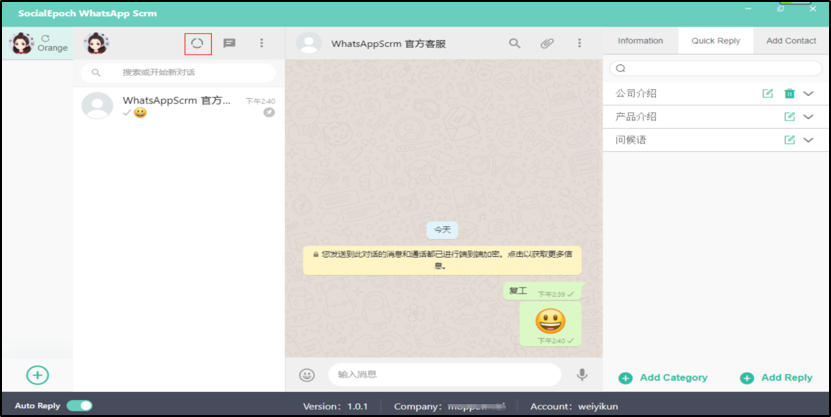Open own profile avatar in chat list

(x=96, y=43)
